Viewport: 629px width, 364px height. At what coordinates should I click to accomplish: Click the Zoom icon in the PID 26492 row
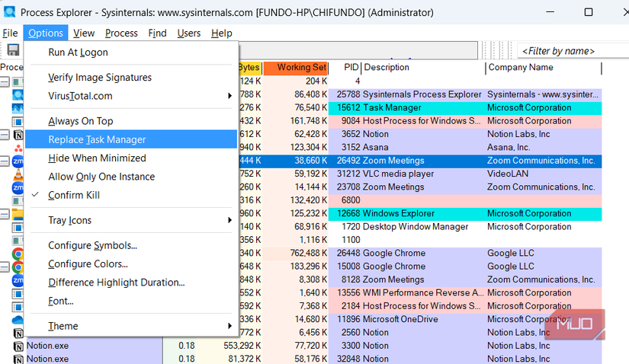point(18,161)
